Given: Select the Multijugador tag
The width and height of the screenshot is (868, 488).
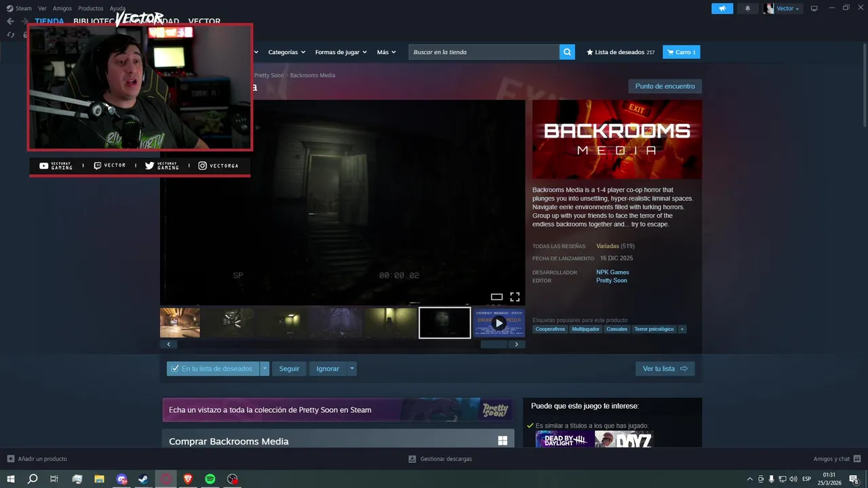Looking at the screenshot, I should pos(585,329).
